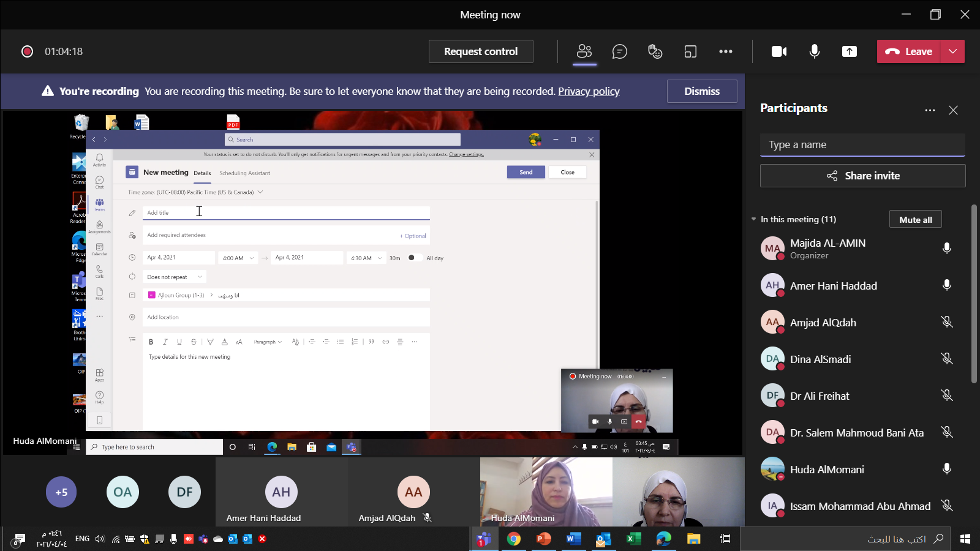Open the Show conversation chat icon
Viewport: 980px width, 551px height.
click(620, 51)
